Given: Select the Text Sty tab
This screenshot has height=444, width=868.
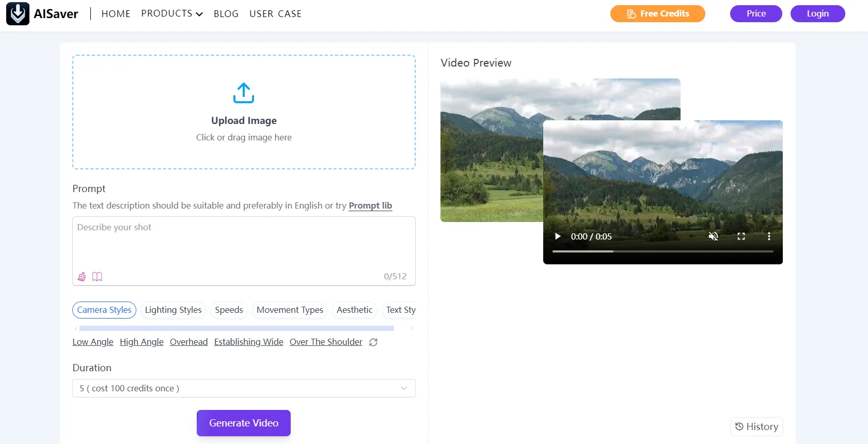Looking at the screenshot, I should pyautogui.click(x=399, y=310).
